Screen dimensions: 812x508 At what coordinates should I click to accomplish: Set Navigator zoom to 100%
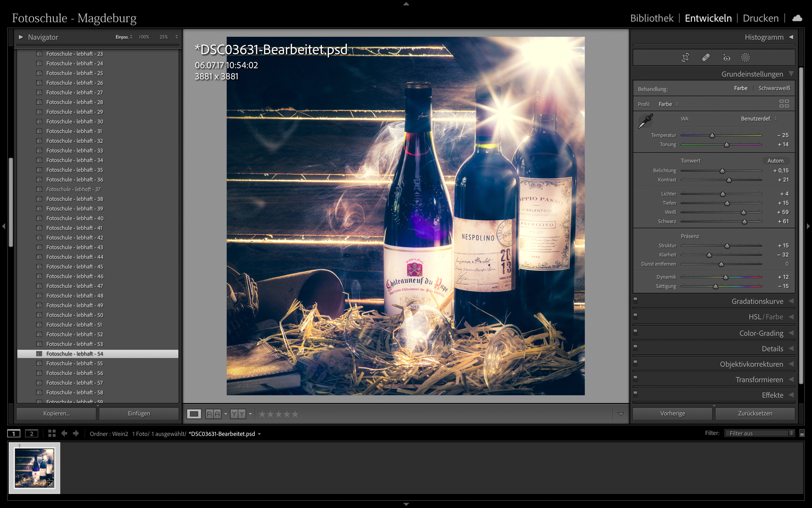pos(144,37)
